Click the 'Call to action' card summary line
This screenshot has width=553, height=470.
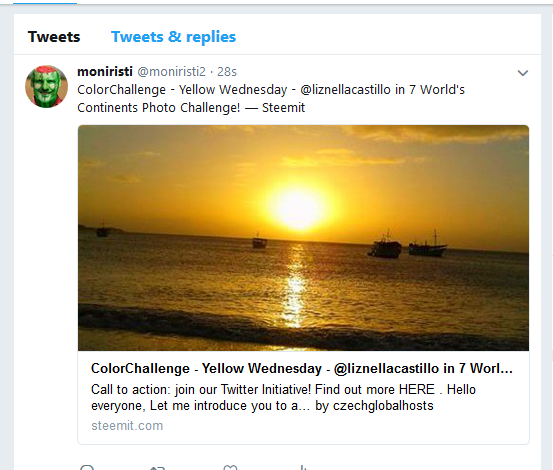point(283,390)
